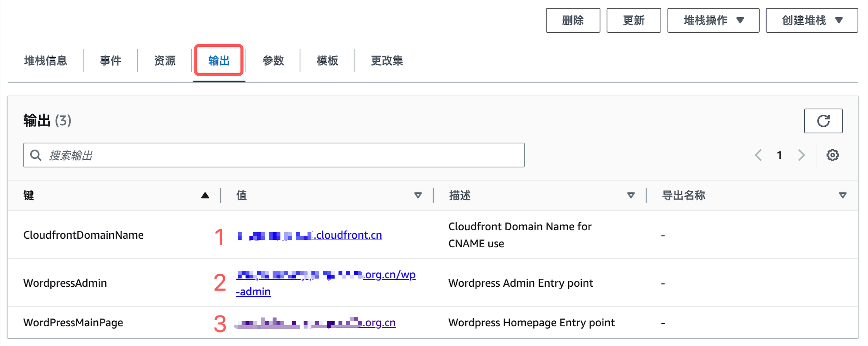This screenshot has width=868, height=346.
Task: Click the 输出 (3) heading
Action: [47, 121]
